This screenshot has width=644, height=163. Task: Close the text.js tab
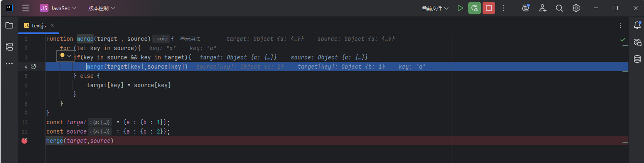coord(52,25)
